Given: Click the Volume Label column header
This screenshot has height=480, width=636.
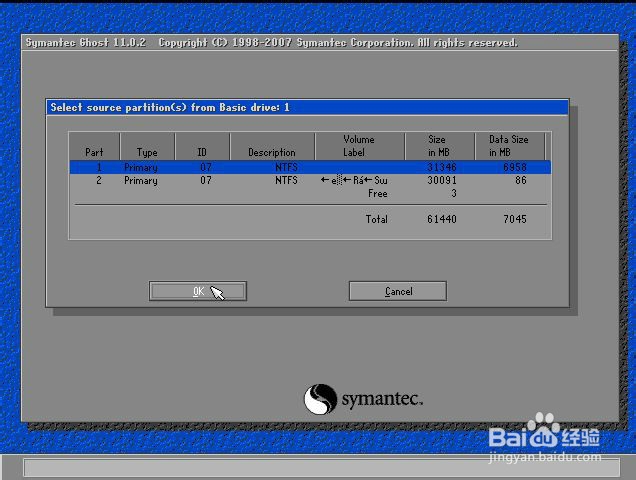Looking at the screenshot, I should (359, 146).
